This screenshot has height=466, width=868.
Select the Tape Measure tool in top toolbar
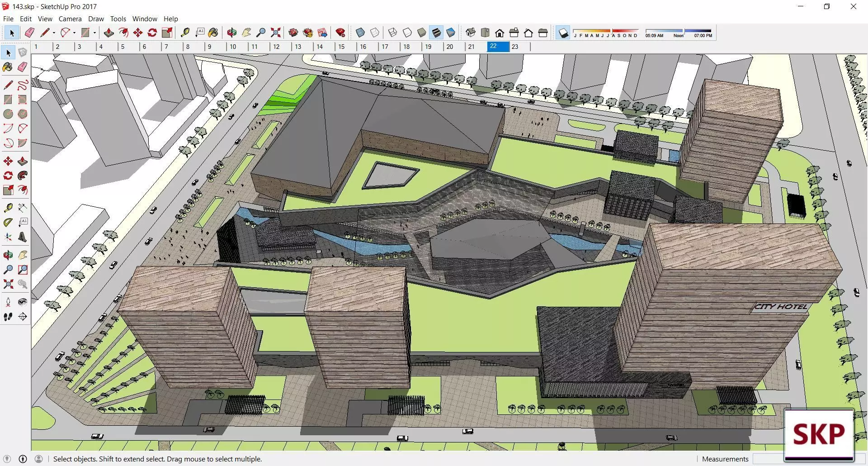click(185, 33)
